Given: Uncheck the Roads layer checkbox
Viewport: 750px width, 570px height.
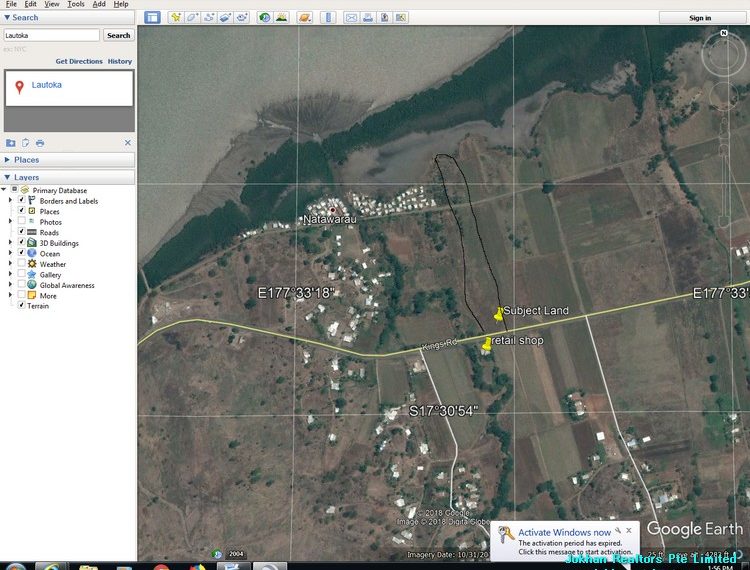Looking at the screenshot, I should pos(22,232).
